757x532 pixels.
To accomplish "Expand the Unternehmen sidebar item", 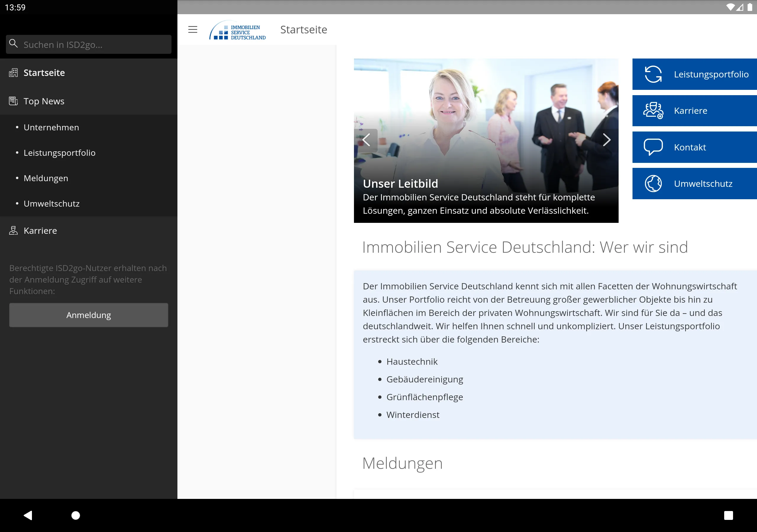I will click(51, 127).
